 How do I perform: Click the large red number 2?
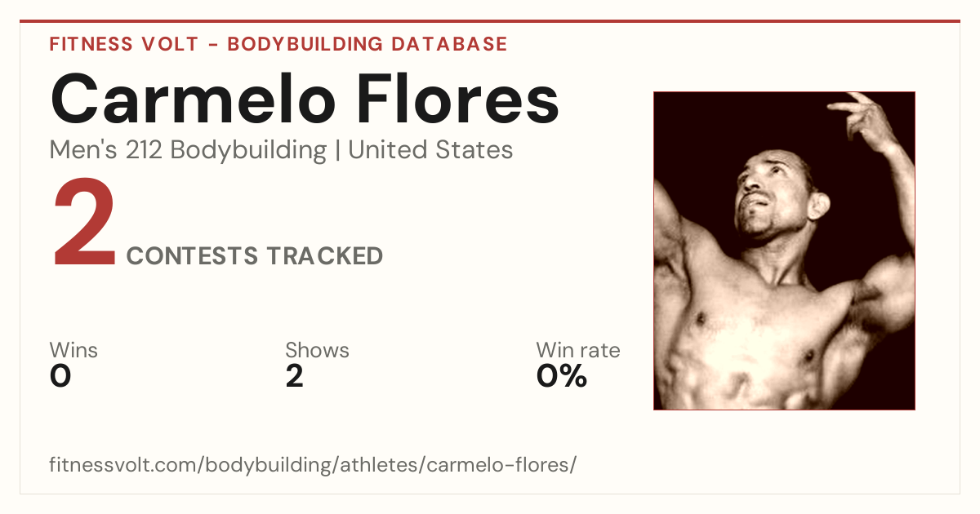[84, 224]
